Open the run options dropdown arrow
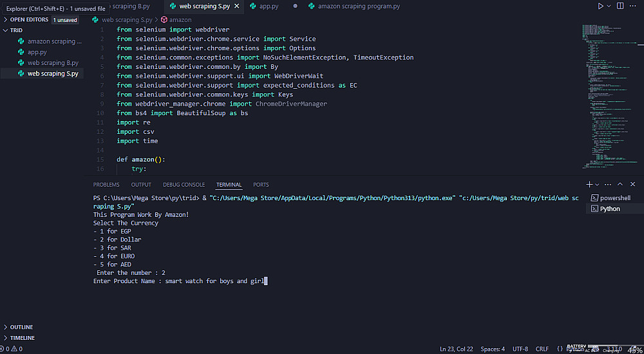Image resolution: width=644 pixels, height=354 pixels. coord(609,6)
